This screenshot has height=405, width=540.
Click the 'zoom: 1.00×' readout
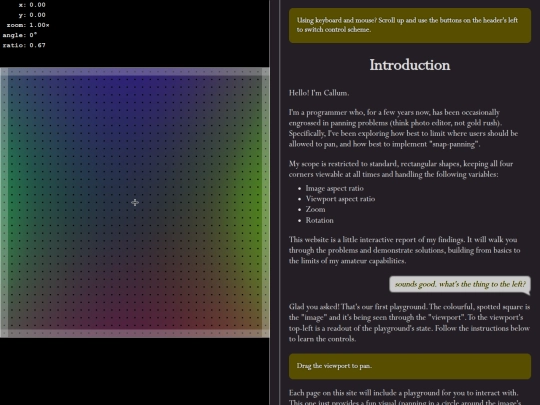[x=28, y=25]
